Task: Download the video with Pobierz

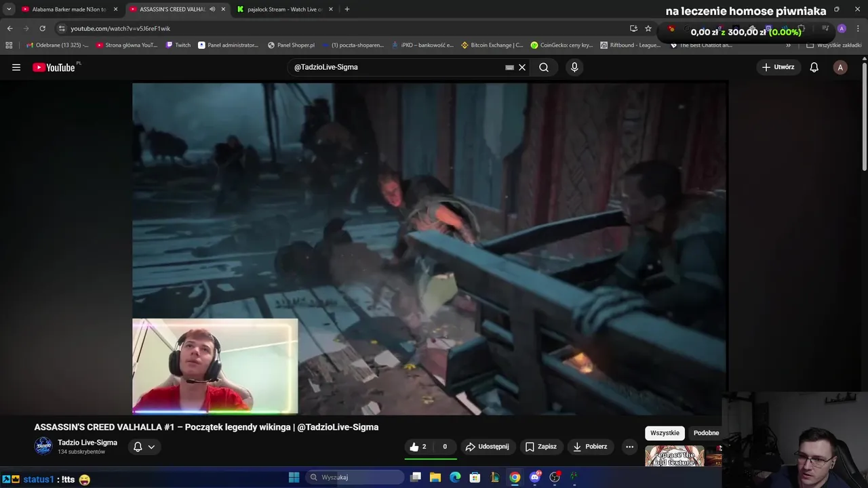Action: coord(591,447)
